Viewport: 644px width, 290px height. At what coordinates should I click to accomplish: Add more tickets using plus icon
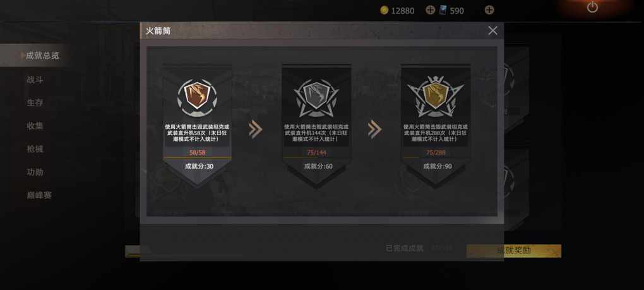489,10
